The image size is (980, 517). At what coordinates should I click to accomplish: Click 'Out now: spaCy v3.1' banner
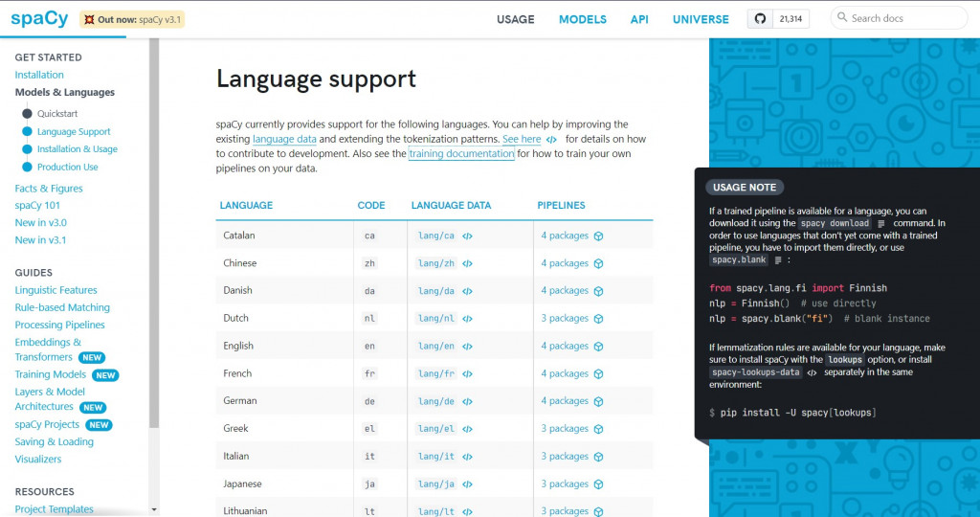(x=132, y=19)
